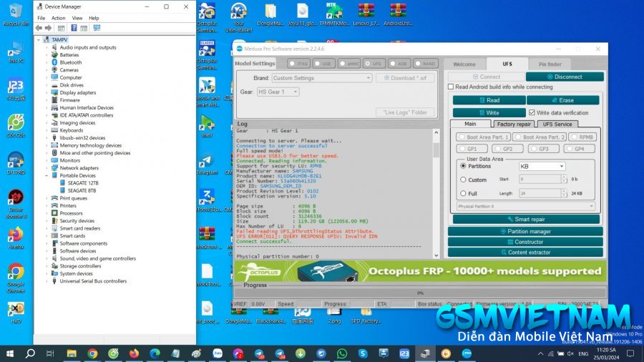Image resolution: width=644 pixels, height=362 pixels.
Task: Enable Read Android build info while connecting
Action: [451, 87]
